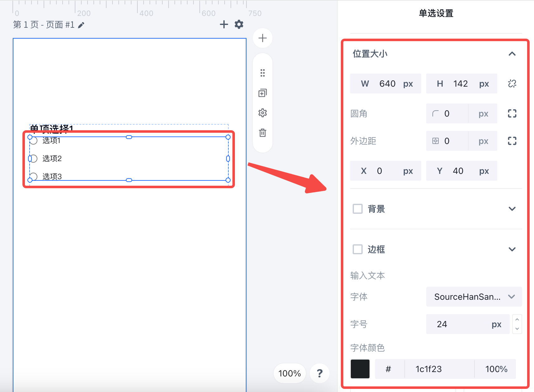534x392 pixels.
Task: Click the X position field
Action: click(386, 171)
